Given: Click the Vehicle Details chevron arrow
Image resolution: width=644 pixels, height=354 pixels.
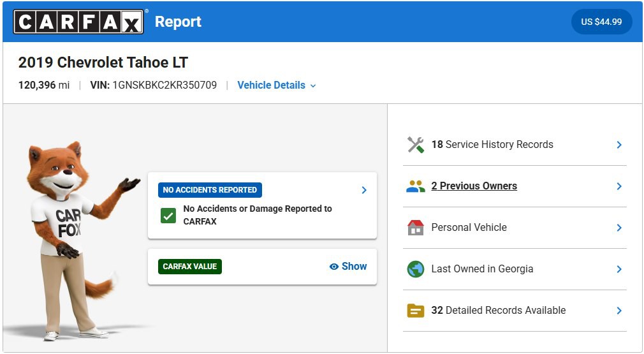Looking at the screenshot, I should tap(313, 86).
